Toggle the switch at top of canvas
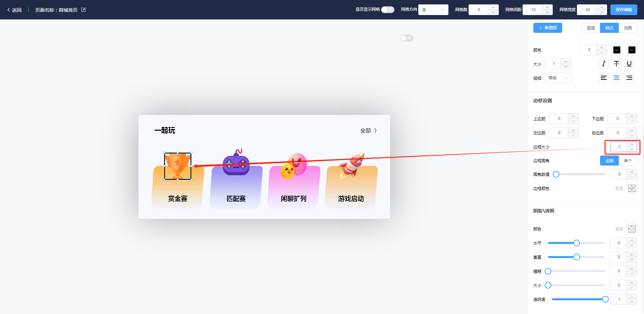 coord(407,38)
